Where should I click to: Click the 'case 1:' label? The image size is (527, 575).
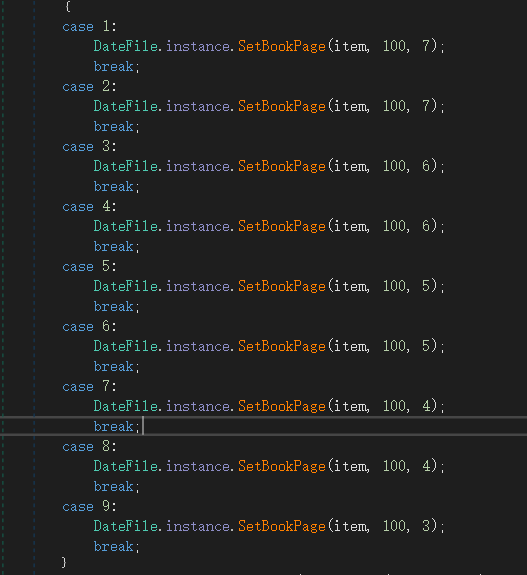coord(89,26)
